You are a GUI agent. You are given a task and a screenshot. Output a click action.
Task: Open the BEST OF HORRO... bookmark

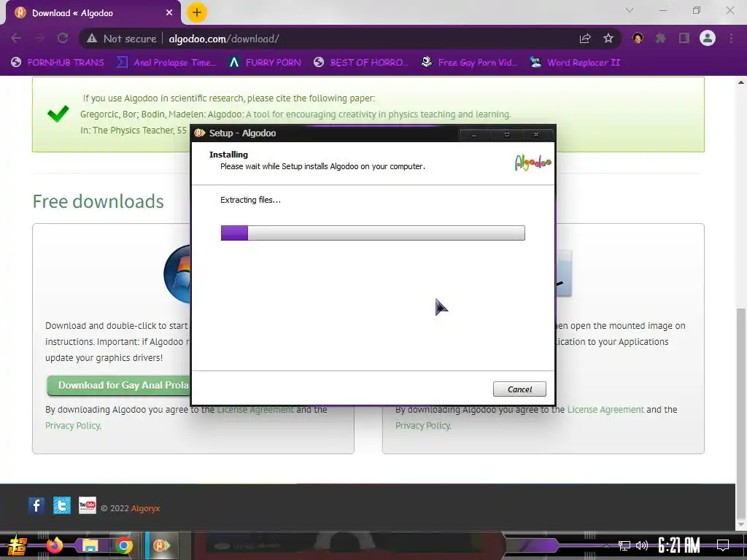point(361,63)
